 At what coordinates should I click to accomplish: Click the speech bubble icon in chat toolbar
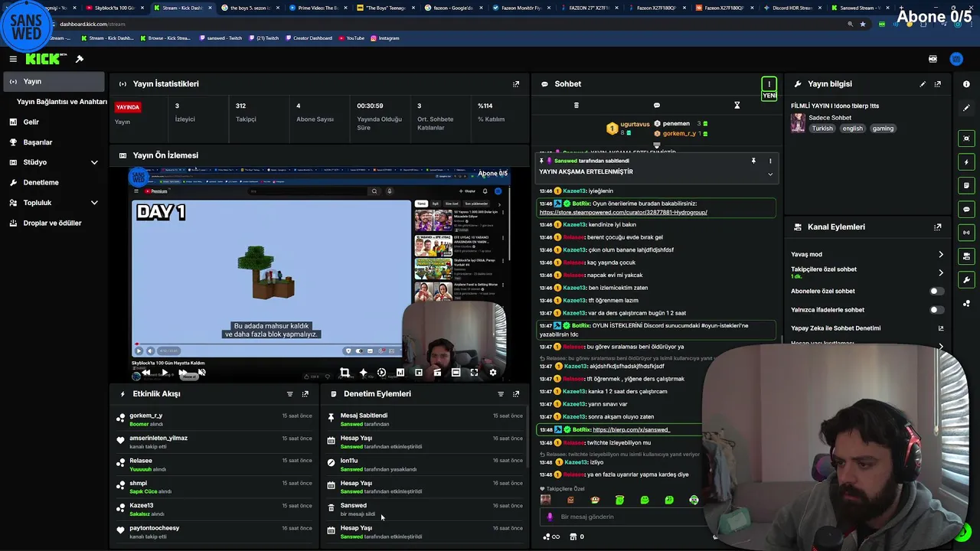coord(657,105)
